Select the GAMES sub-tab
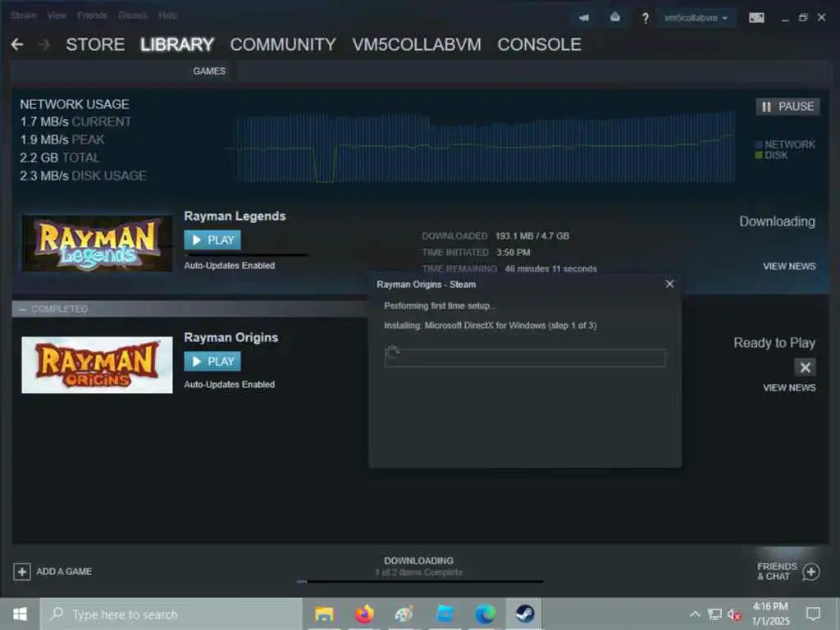840x630 pixels. [x=209, y=71]
